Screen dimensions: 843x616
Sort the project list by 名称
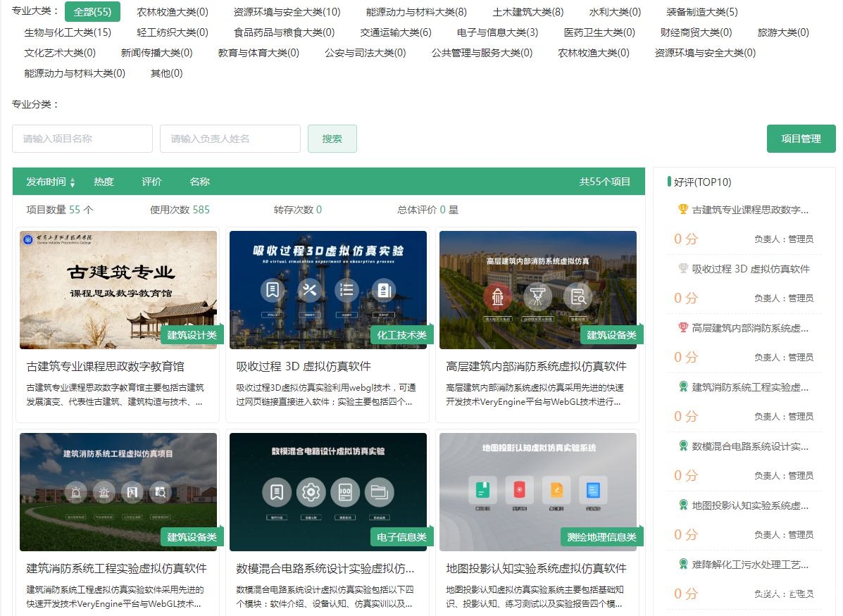click(199, 182)
